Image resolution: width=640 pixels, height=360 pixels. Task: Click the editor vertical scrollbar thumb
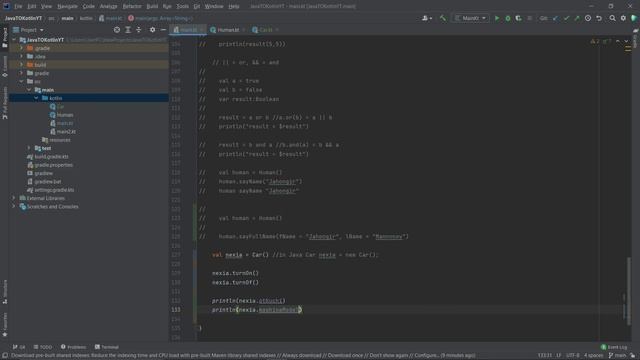[x=629, y=291]
